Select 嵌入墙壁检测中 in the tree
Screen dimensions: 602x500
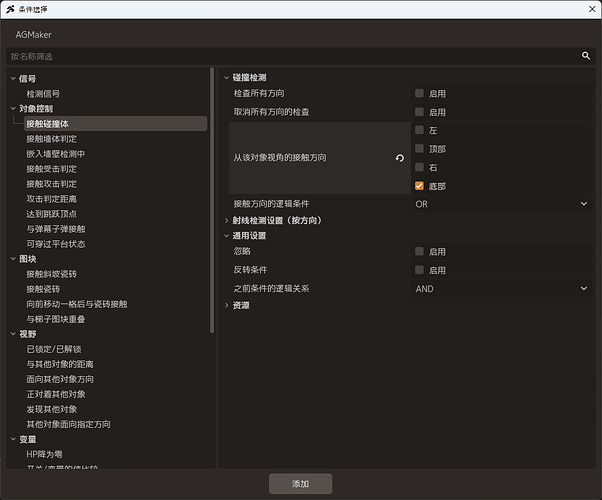pyautogui.click(x=56, y=154)
